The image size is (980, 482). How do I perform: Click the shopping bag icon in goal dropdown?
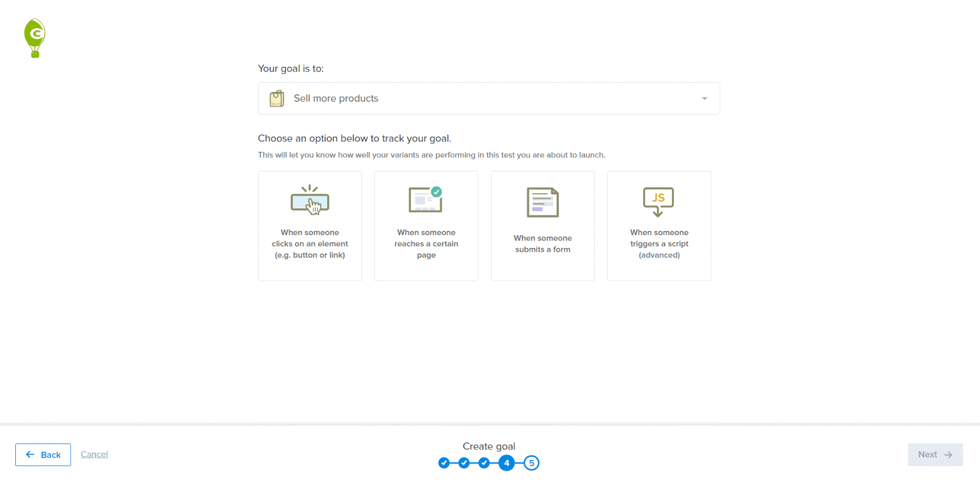tap(277, 99)
